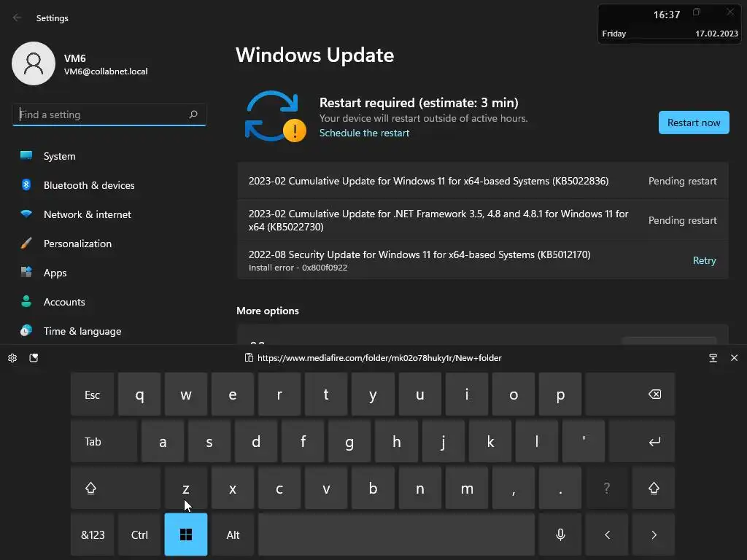747x560 pixels.
Task: Tap the microphone dictation key
Action: point(560,534)
